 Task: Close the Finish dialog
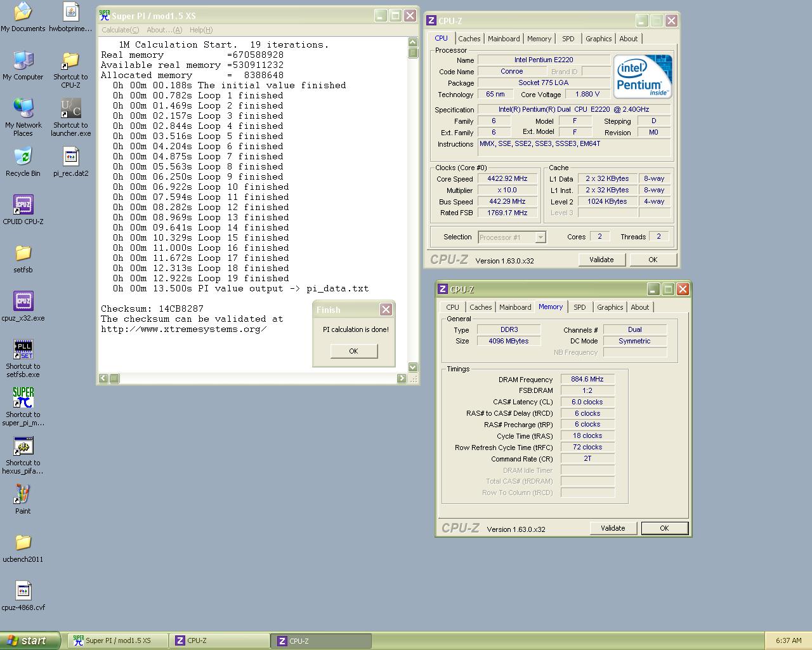coord(386,309)
